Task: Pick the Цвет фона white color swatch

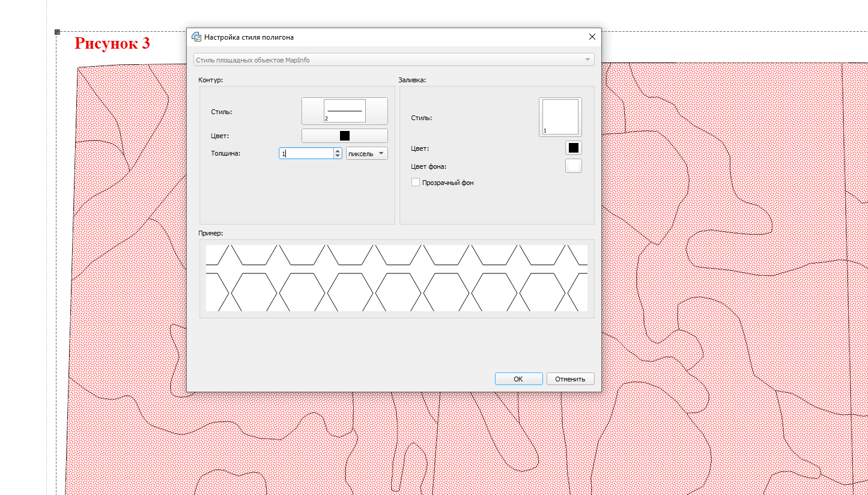Action: click(573, 166)
